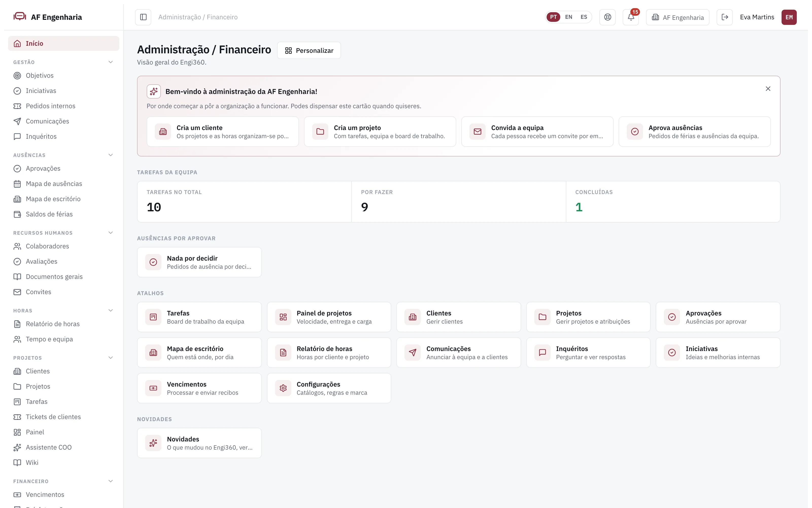The image size is (812, 508).
Task: Collapse the Recursos Humanos section chevron
Action: [x=111, y=233]
